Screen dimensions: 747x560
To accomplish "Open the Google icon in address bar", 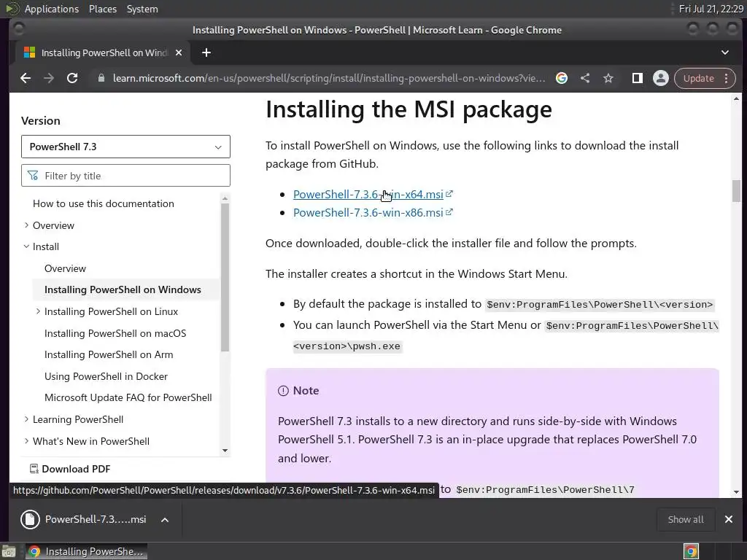I will [562, 78].
